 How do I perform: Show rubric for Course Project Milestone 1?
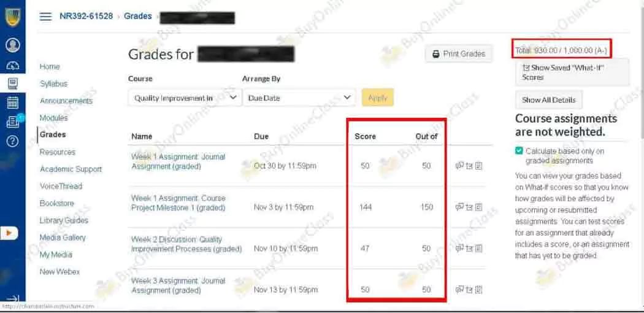tap(478, 207)
